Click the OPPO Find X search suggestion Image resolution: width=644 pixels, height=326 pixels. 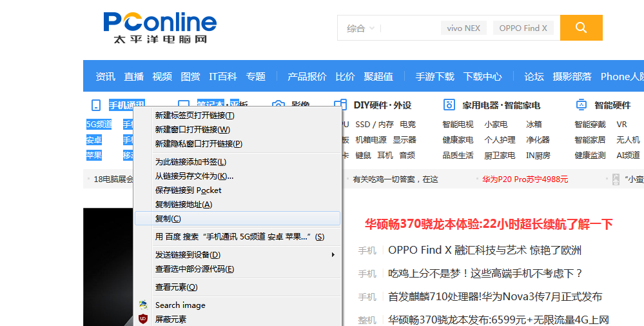click(523, 28)
